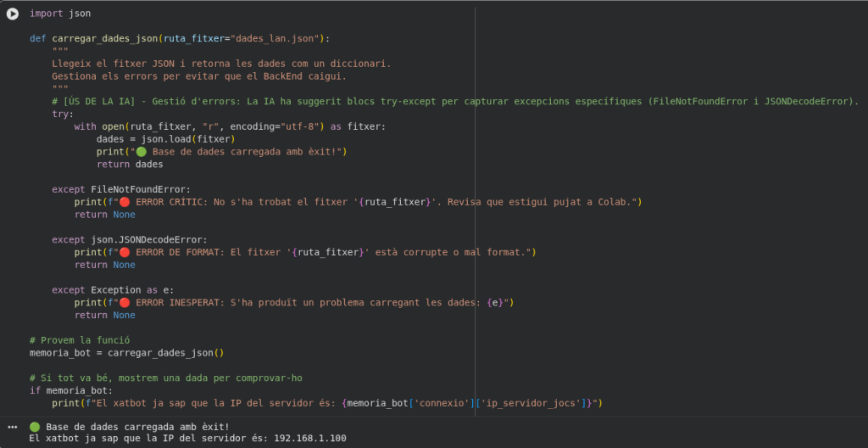The image size is (868, 448).
Task: Place cursor on the 'try:' keyword
Action: 62,114
